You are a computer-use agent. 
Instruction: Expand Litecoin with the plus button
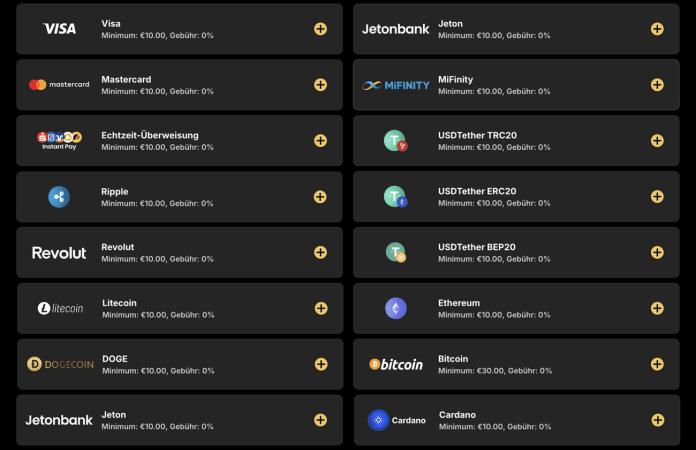(x=321, y=308)
